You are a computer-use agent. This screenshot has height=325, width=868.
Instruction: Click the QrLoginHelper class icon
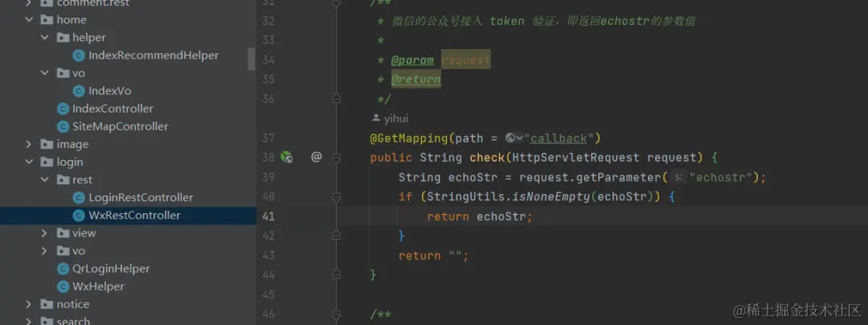(63, 269)
